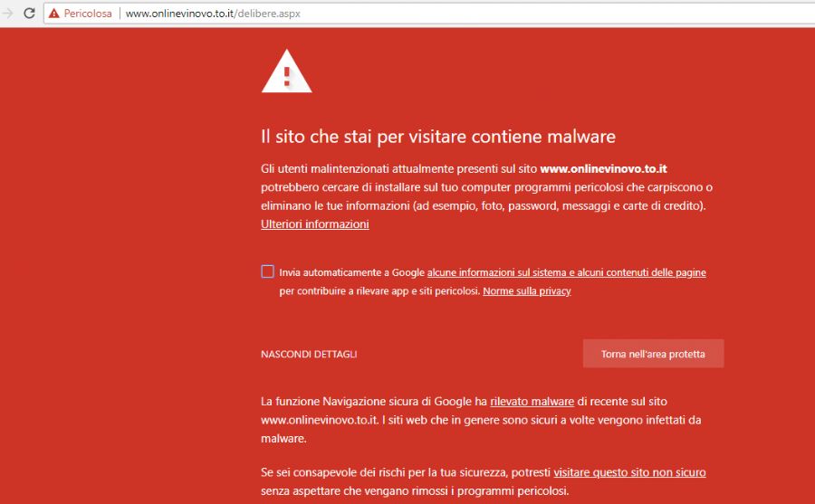Click the reload page icon
The image size is (815, 504).
coord(29,14)
